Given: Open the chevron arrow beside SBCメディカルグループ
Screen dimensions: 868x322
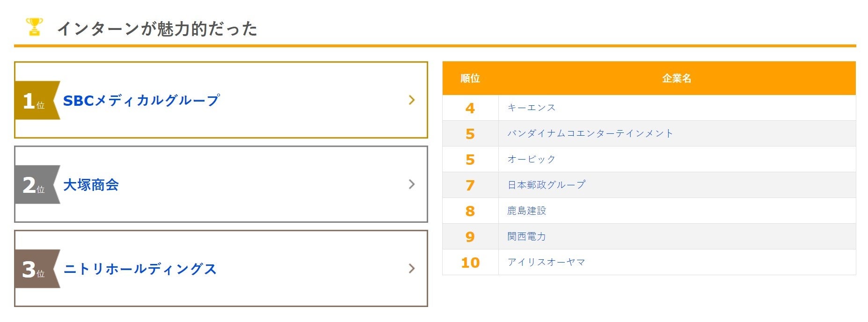Looking at the screenshot, I should [412, 100].
